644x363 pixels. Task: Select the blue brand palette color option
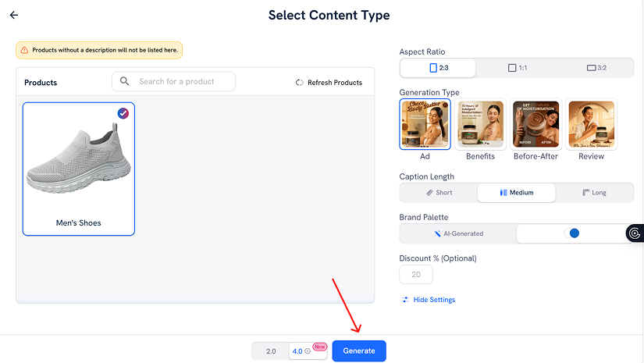pyautogui.click(x=574, y=233)
